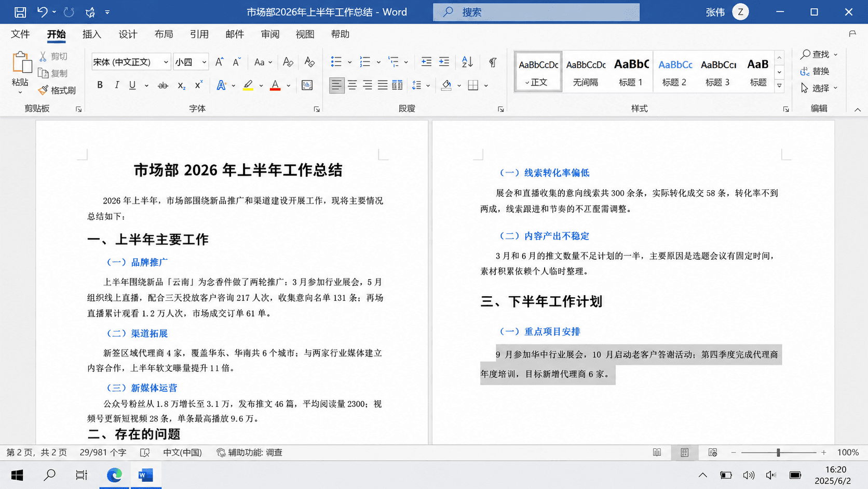This screenshot has width=868, height=489.
Task: Click the word count 29/981 个字
Action: (x=103, y=453)
